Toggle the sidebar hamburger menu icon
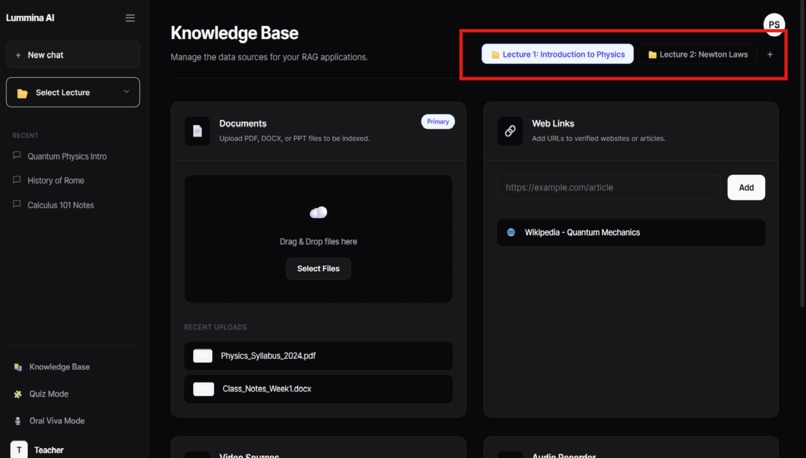This screenshot has height=458, width=806. coord(130,18)
